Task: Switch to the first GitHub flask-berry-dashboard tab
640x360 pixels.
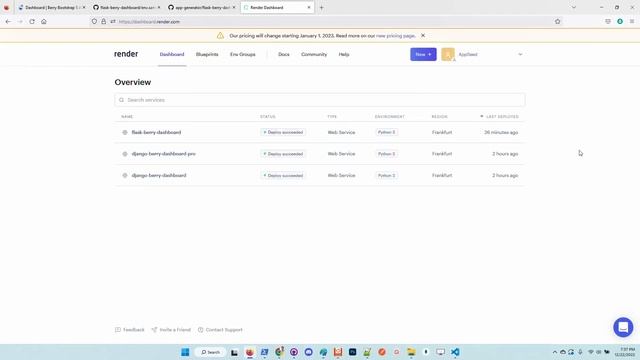Action: (126, 7)
